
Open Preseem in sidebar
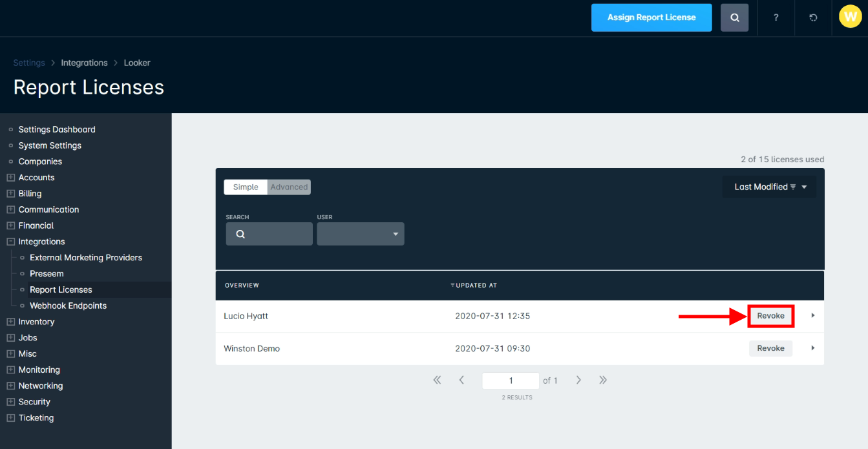[x=47, y=274]
